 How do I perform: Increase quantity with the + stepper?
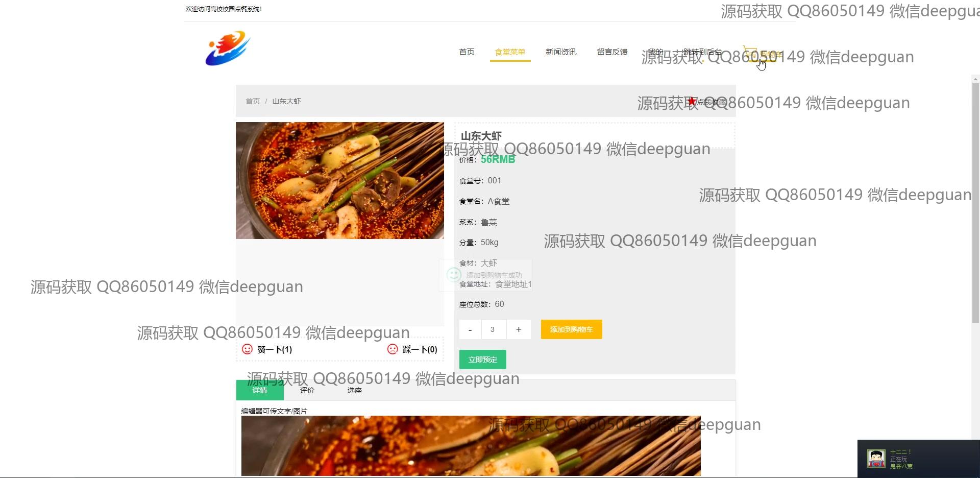tap(519, 329)
